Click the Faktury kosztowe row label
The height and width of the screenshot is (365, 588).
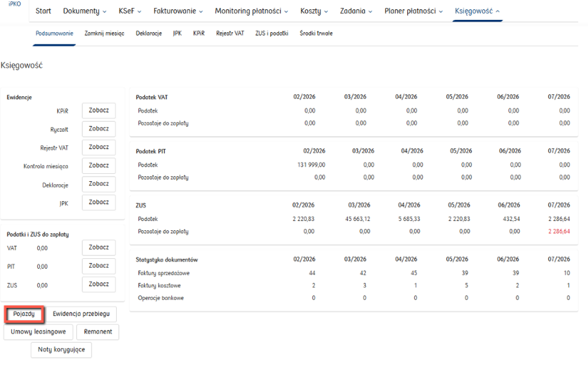pos(159,286)
